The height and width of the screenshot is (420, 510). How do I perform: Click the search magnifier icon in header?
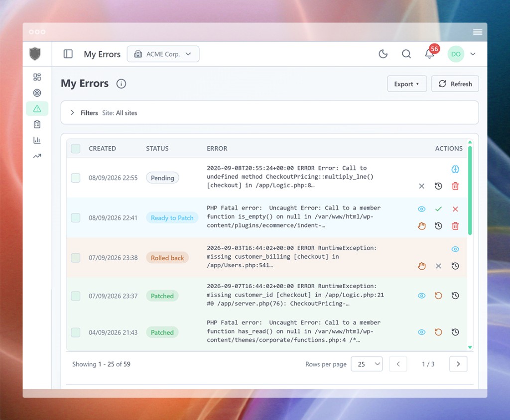pos(406,54)
